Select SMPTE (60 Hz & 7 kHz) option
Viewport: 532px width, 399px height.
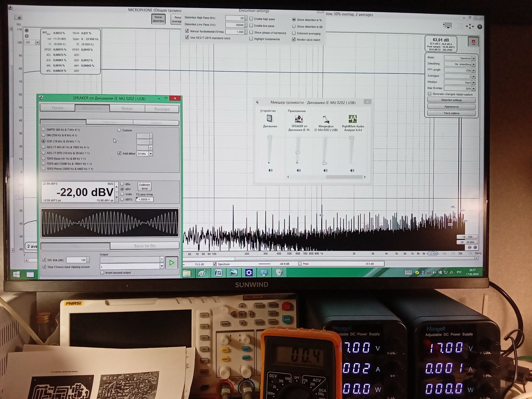coord(43,130)
